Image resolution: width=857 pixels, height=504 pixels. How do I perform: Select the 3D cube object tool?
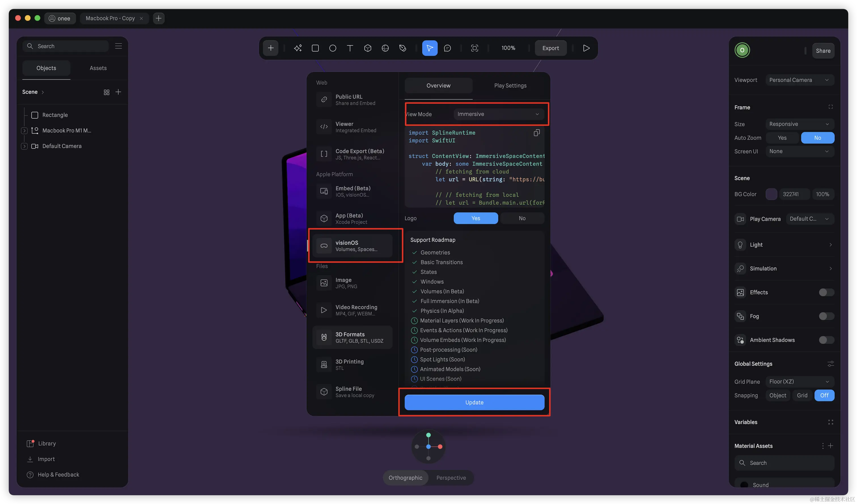368,48
